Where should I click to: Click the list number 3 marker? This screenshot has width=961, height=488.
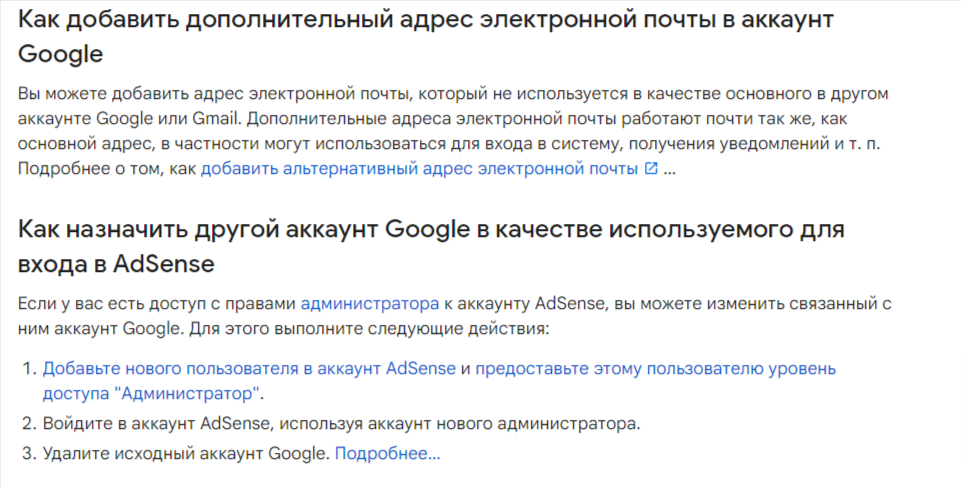pyautogui.click(x=29, y=454)
